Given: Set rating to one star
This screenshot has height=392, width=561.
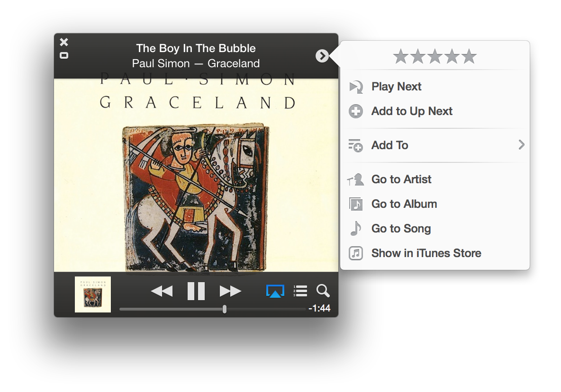Looking at the screenshot, I should (401, 56).
